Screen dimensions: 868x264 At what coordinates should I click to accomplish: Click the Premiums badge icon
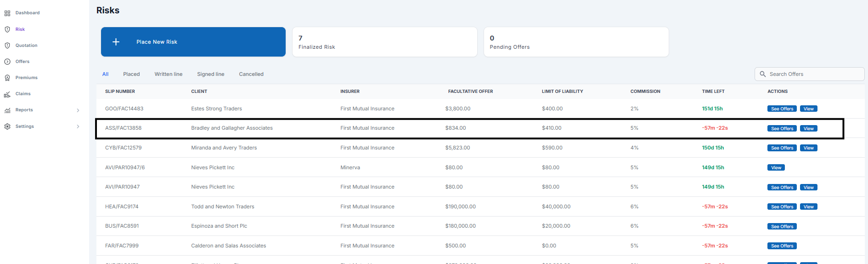point(7,78)
